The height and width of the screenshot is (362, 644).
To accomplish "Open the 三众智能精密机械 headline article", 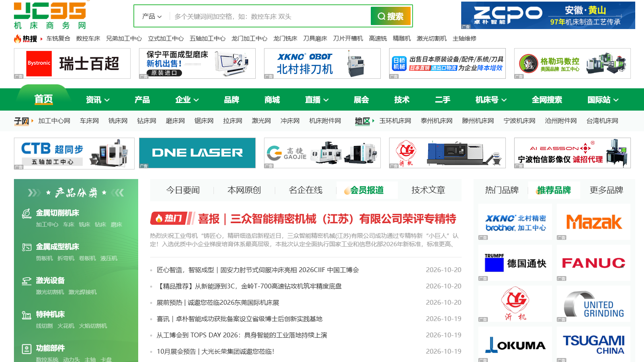I will click(327, 219).
